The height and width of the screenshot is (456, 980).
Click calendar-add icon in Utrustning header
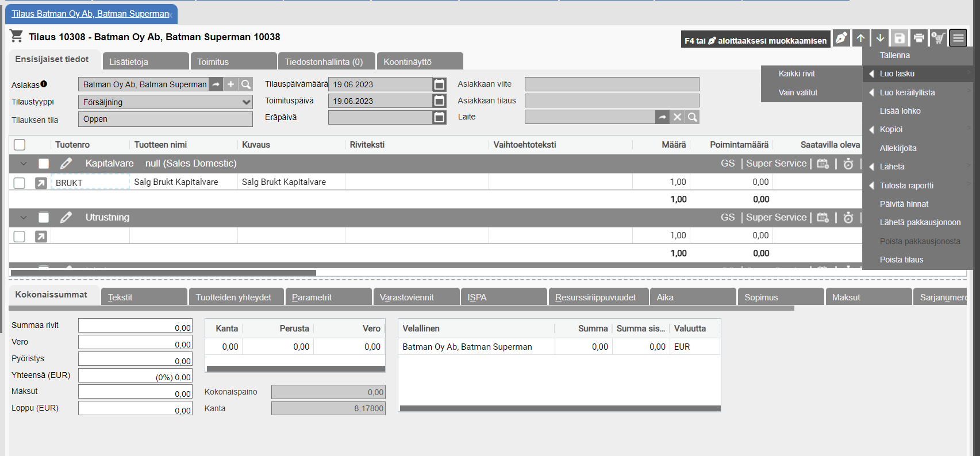[x=823, y=218]
